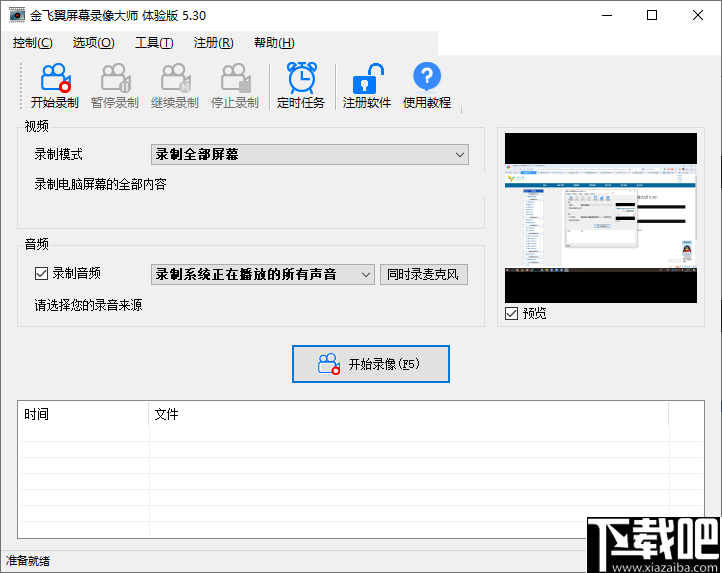Open 定时任务 alarm clock icon
Viewport: 722px width, 573px height.
point(301,78)
